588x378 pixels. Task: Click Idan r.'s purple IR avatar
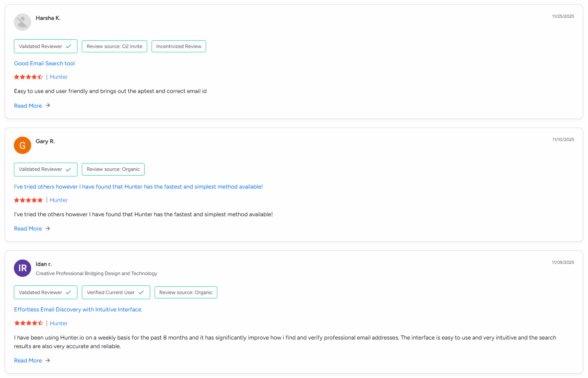click(23, 268)
